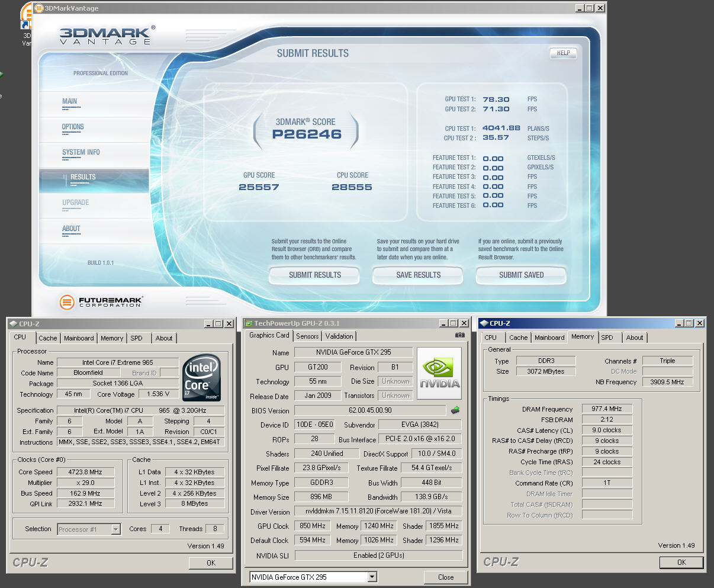
Task: Click Close button in GPU-Z
Action: 446,577
